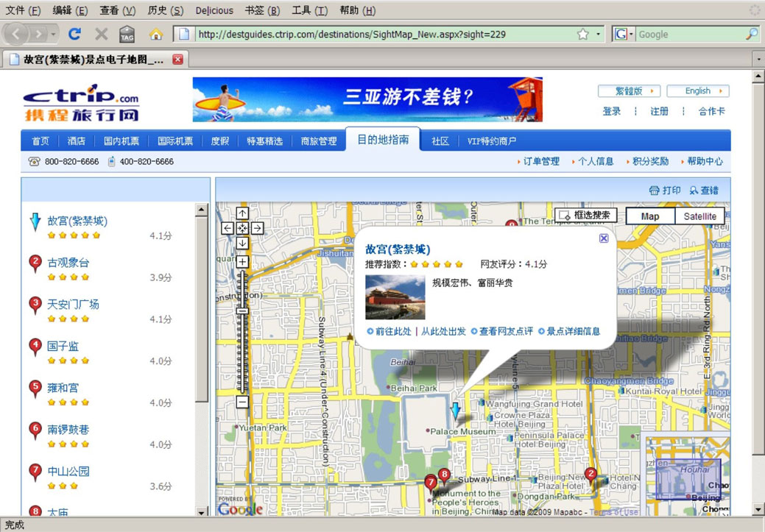
Task: Pan the map right with the arrow
Action: [x=258, y=227]
